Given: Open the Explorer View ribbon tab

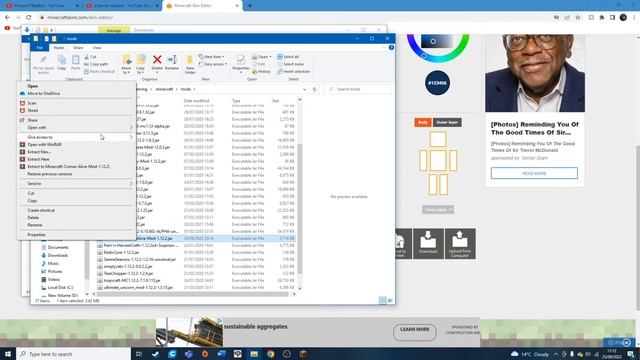Looking at the screenshot, I should point(96,48).
